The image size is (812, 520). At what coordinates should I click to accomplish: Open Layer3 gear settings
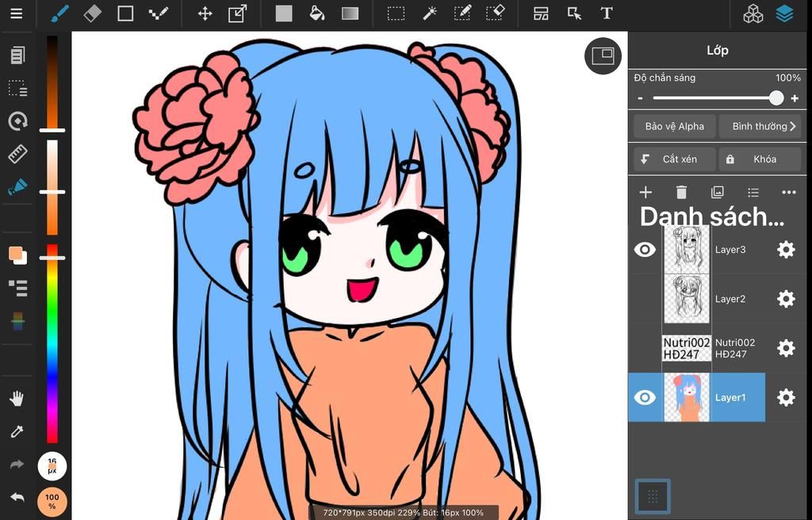[x=786, y=250]
